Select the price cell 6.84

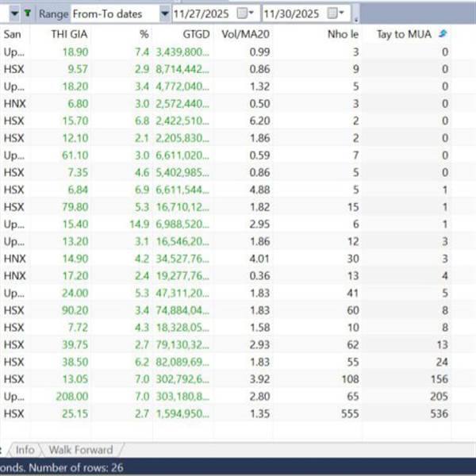click(78, 190)
